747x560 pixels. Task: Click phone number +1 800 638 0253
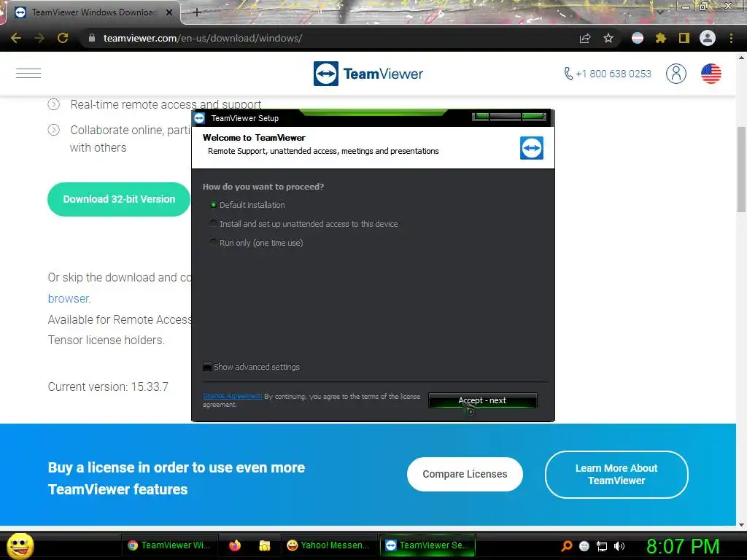608,74
